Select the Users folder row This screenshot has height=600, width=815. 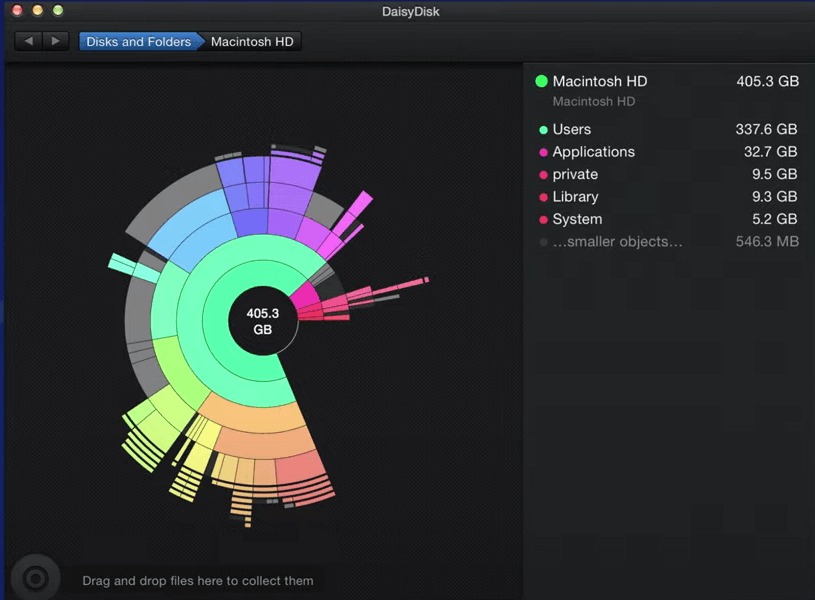click(668, 129)
